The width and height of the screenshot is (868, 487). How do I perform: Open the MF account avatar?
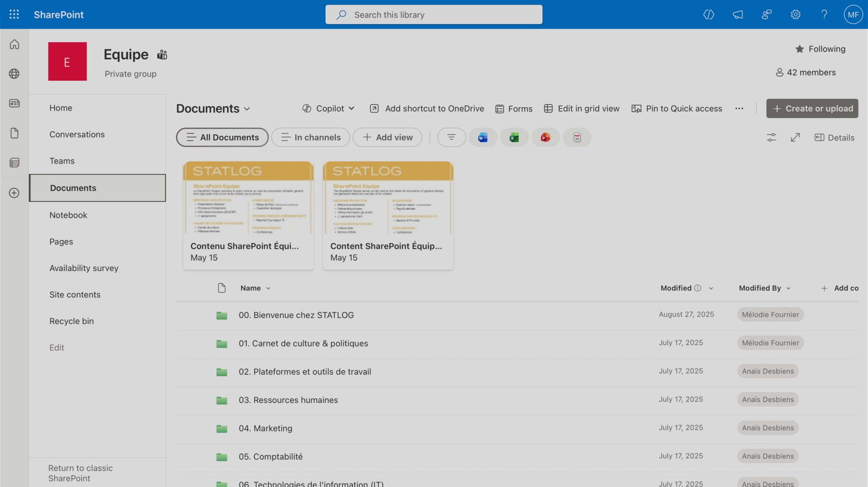coord(853,15)
